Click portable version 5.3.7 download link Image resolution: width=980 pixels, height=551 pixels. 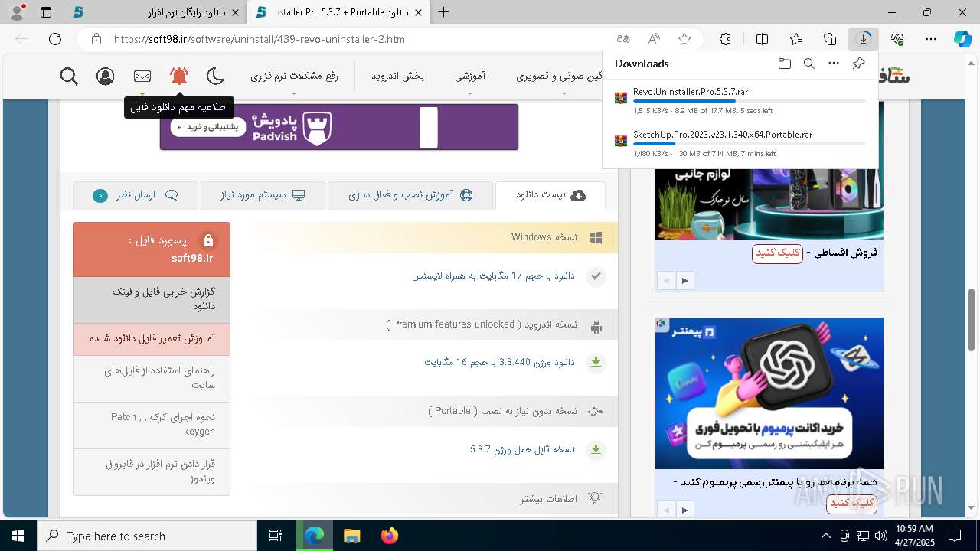click(522, 449)
